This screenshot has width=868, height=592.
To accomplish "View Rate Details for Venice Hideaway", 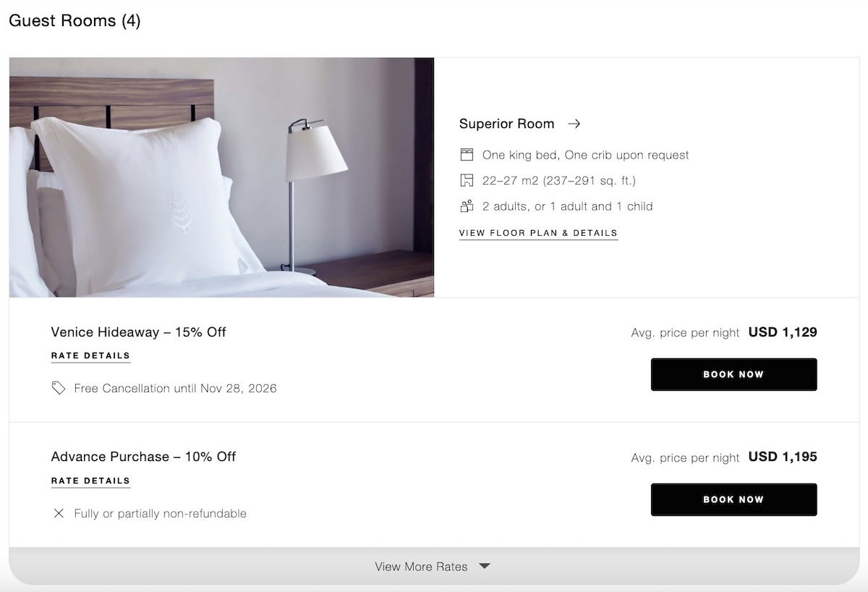I will coord(90,356).
